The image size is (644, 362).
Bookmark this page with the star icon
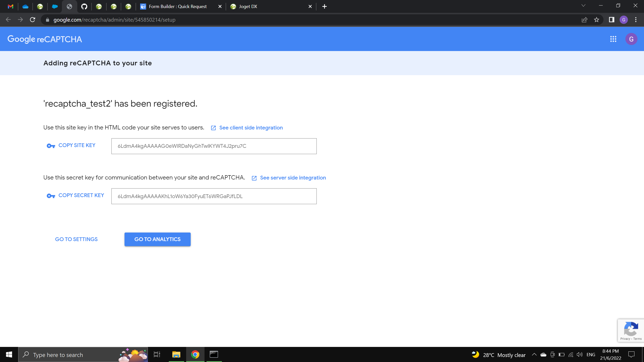596,20
